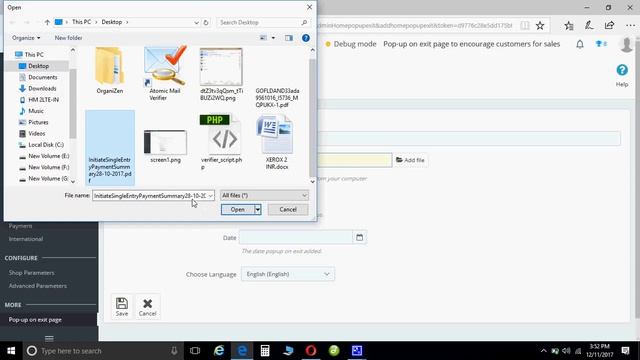Select Local Disk (C:) in navigation tree
Screen dimensions: 640x360
(x=46, y=145)
